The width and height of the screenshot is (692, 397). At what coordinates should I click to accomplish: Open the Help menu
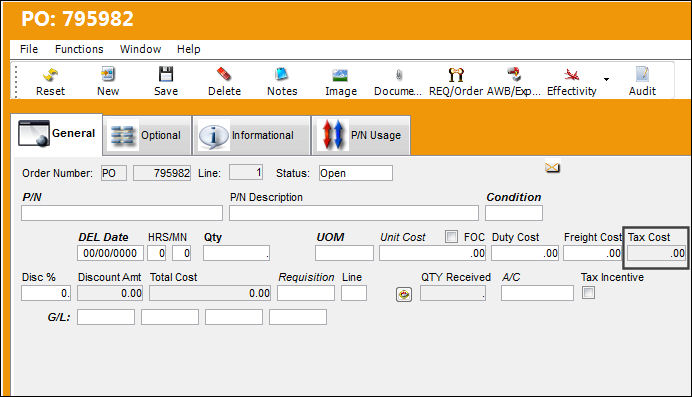point(188,49)
